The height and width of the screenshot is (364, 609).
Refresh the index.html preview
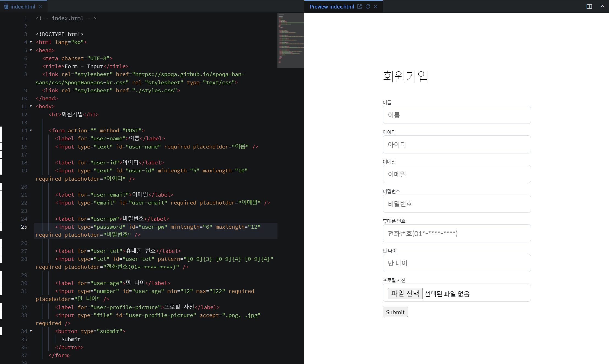click(368, 7)
